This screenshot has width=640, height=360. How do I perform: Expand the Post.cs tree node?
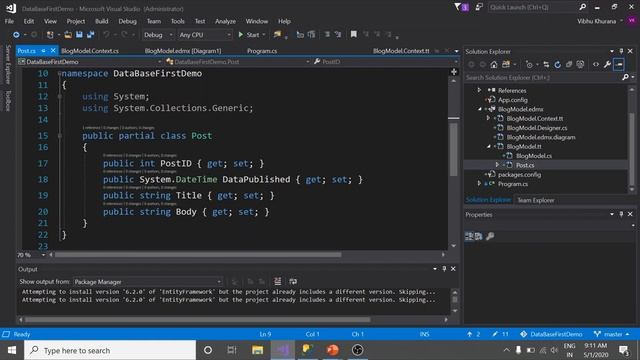click(x=497, y=165)
